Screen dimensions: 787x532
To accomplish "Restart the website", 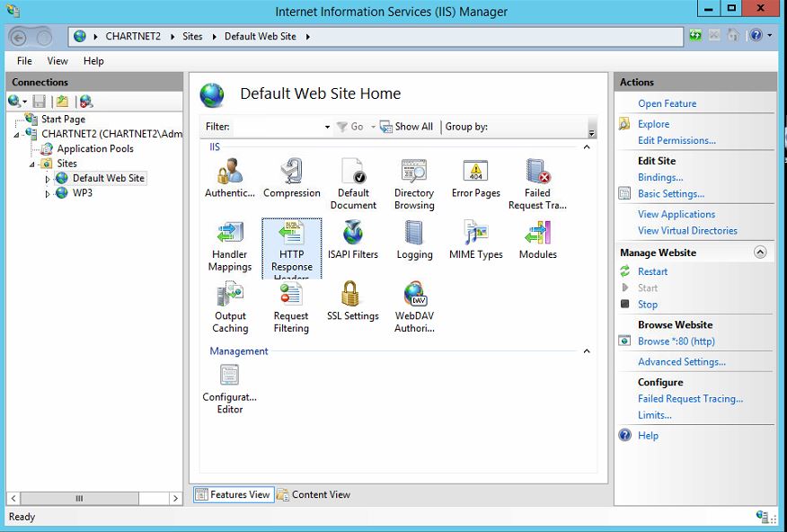I will tap(652, 271).
